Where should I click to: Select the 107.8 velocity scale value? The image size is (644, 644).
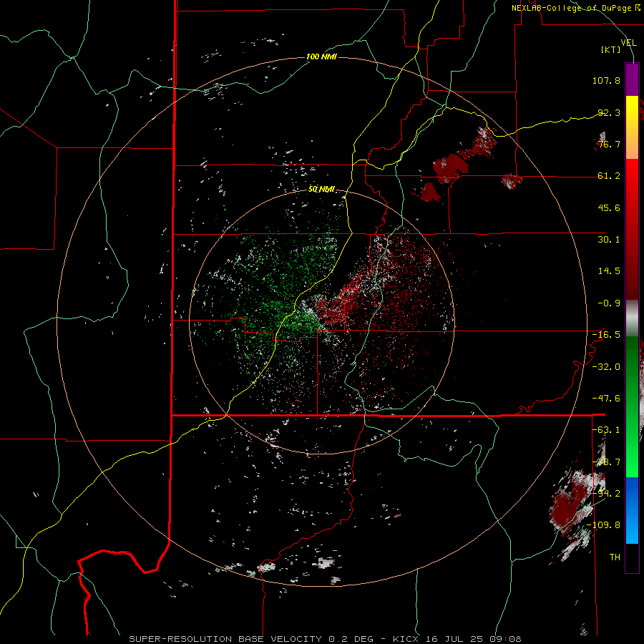606,80
